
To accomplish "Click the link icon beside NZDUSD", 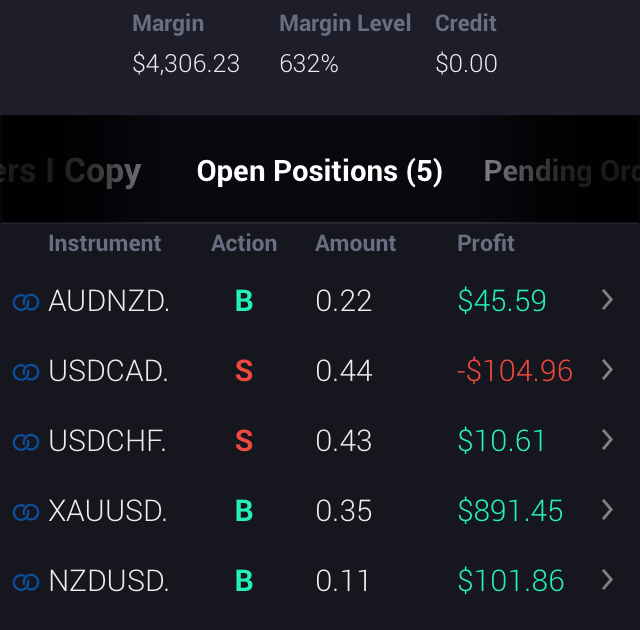I will click(x=26, y=582).
